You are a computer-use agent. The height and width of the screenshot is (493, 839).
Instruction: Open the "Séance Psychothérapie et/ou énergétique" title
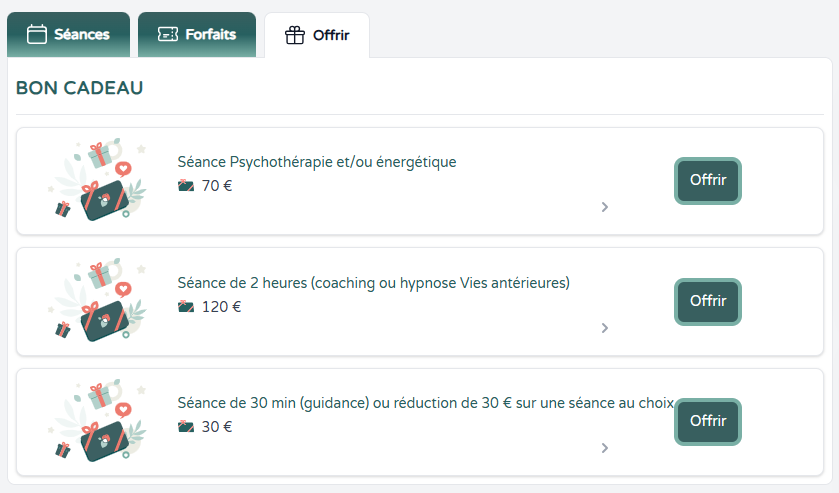click(316, 162)
